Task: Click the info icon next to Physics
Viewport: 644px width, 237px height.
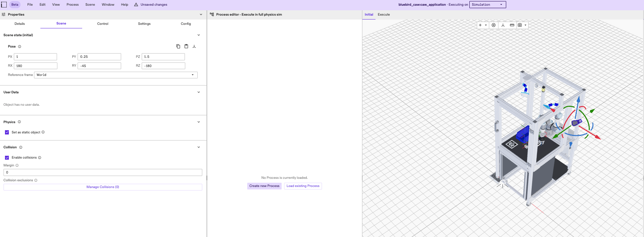Action: (19, 122)
